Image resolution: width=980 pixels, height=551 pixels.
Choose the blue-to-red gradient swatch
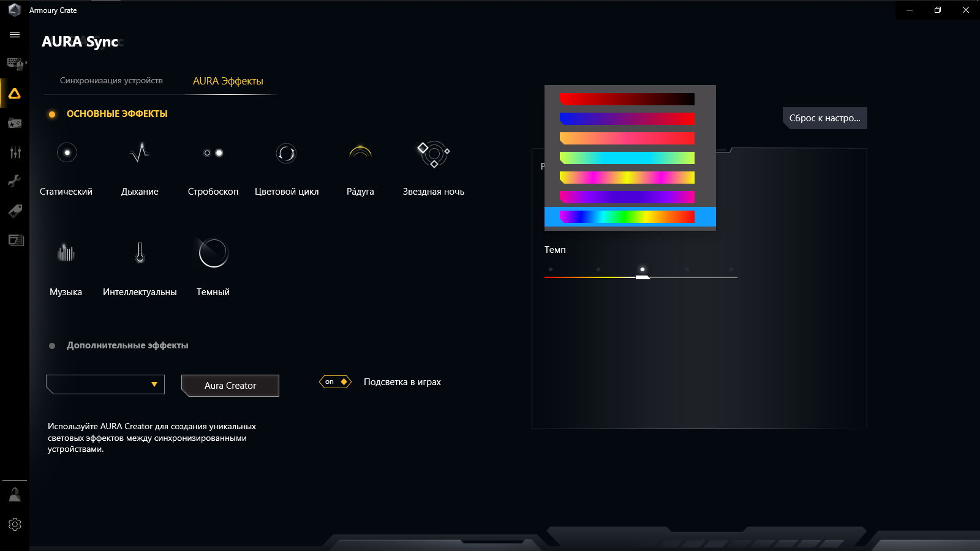point(627,119)
